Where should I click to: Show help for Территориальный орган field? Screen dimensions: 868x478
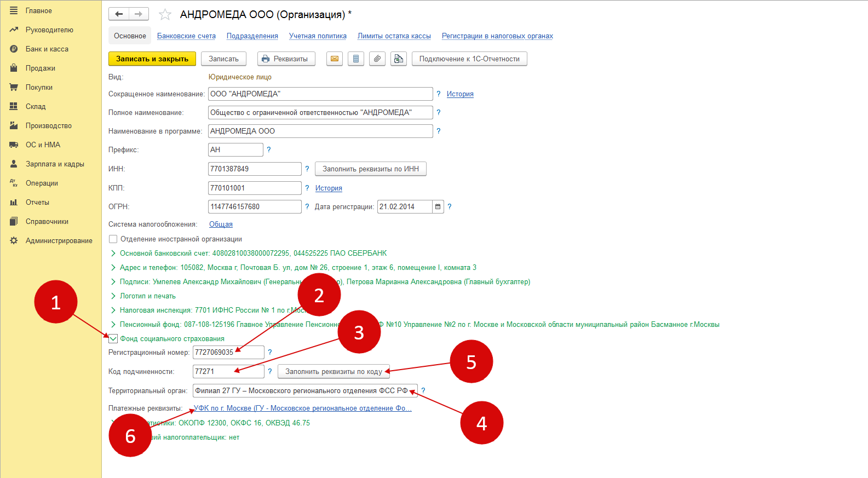click(x=423, y=391)
